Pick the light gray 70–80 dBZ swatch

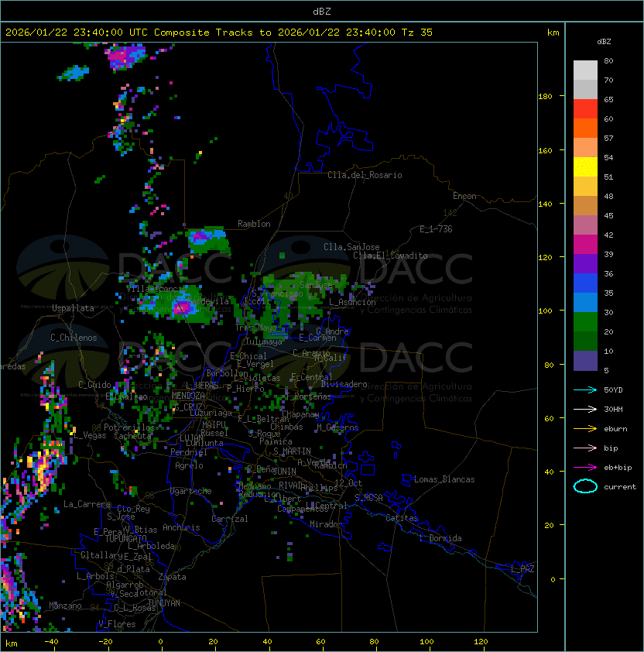point(585,70)
